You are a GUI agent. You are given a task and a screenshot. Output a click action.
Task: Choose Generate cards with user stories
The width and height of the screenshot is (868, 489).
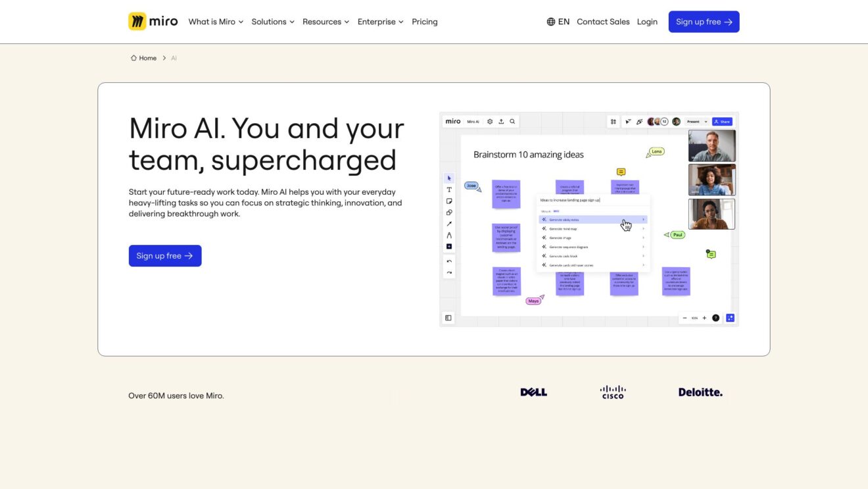[592, 265]
